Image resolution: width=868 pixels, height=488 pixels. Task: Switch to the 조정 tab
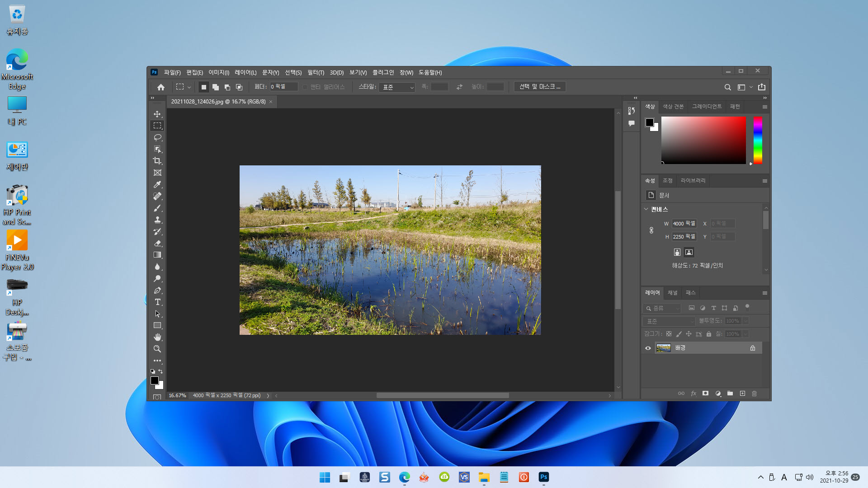click(668, 181)
